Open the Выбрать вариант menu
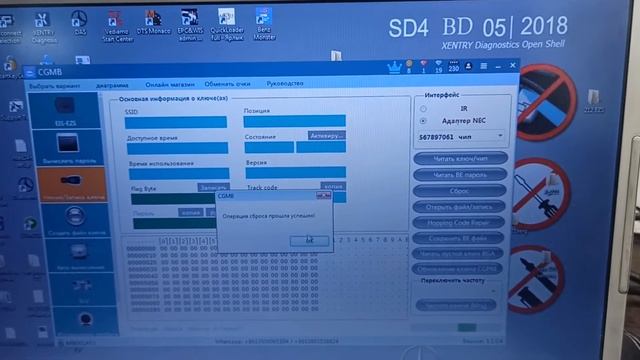This screenshot has width=640, height=360. point(55,87)
